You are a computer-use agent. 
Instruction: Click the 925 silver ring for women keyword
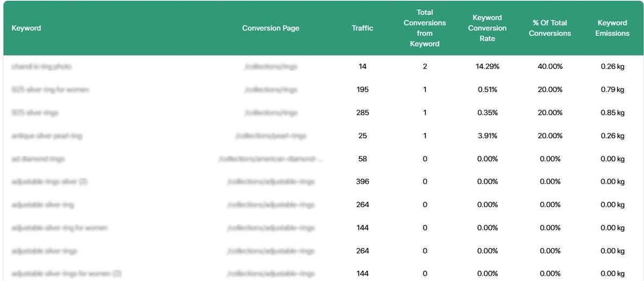click(x=50, y=90)
